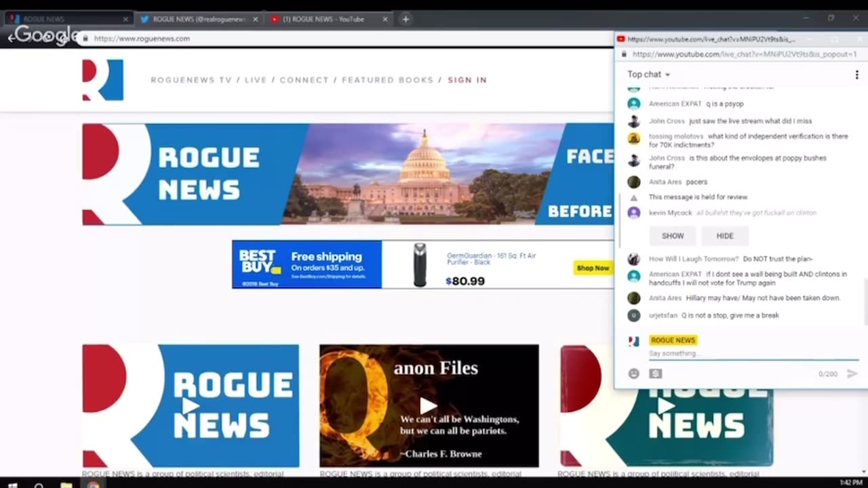
Task: Send the chat message with the arrow icon
Action: pos(852,373)
